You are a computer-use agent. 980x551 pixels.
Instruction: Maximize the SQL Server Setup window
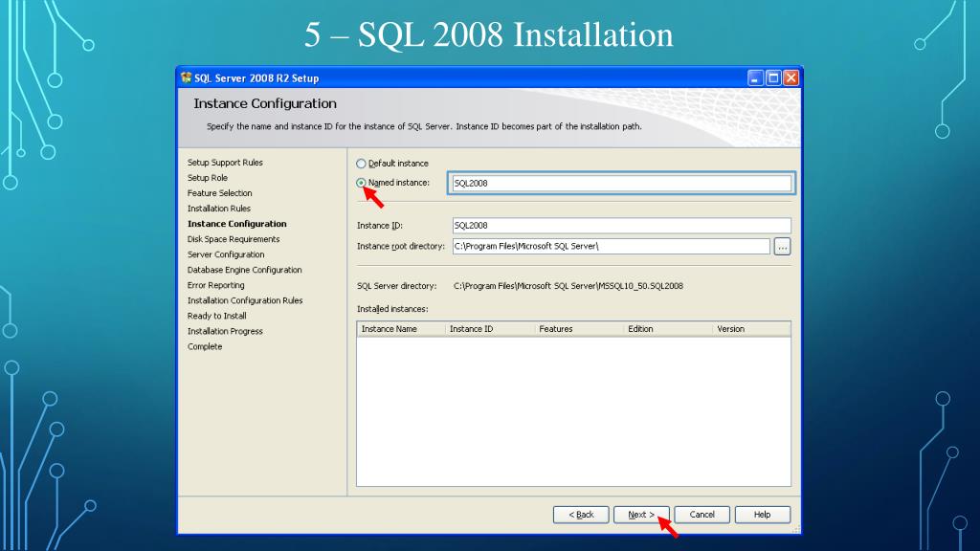773,78
